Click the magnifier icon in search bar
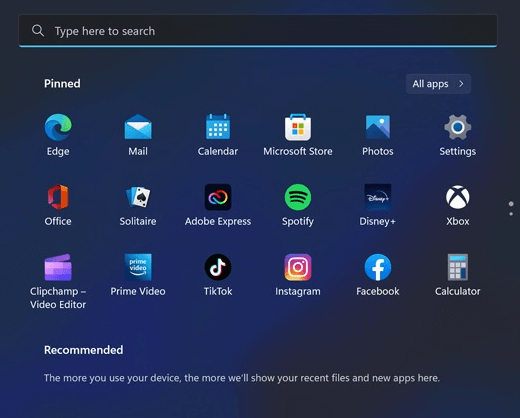 pyautogui.click(x=38, y=31)
